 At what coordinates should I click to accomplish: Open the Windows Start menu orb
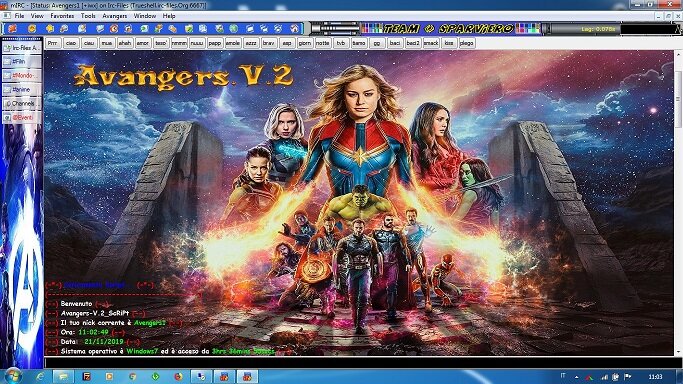pyautogui.click(x=13, y=375)
